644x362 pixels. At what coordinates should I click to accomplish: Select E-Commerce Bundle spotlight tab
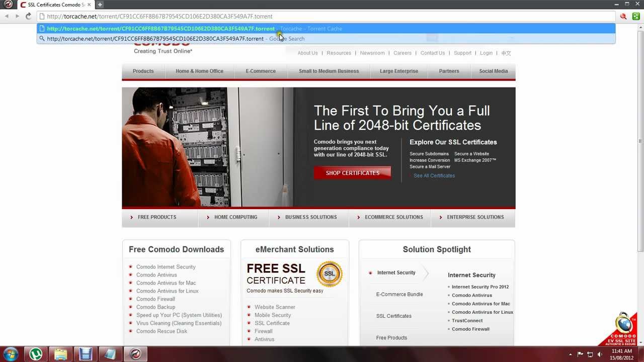399,294
